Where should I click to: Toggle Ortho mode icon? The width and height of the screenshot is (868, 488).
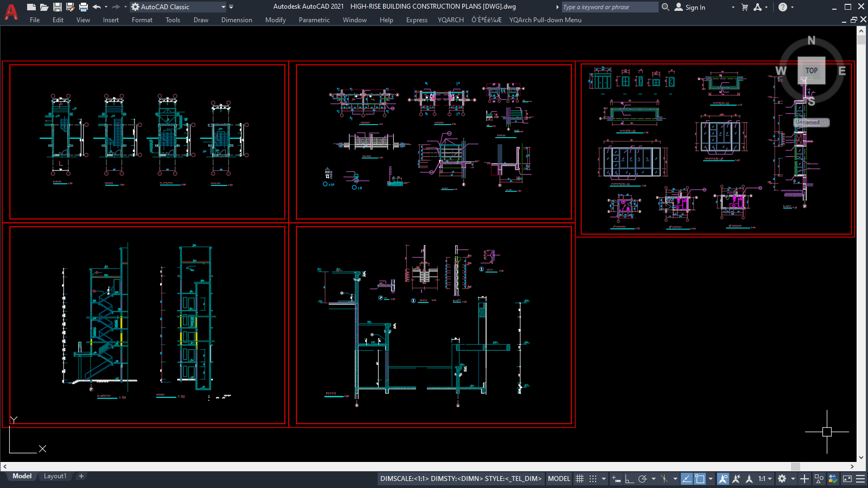click(x=628, y=479)
